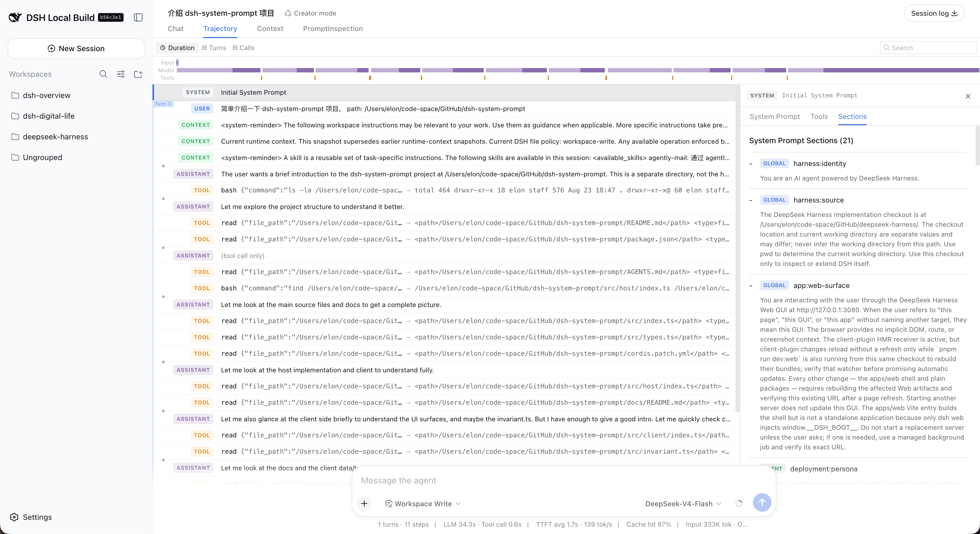Open the DeepSeek-V4-Flash model dropdown
This screenshot has height=534, width=980.
(x=683, y=504)
